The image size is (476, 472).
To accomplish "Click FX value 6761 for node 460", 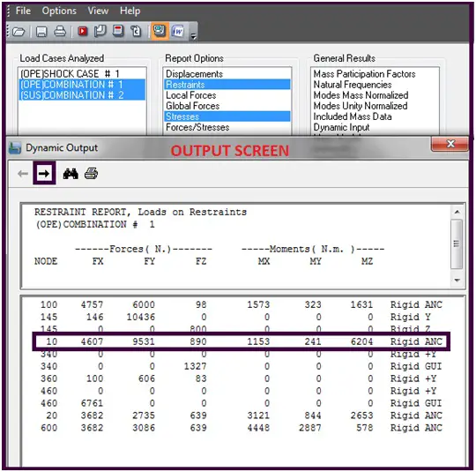I will click(x=92, y=403).
